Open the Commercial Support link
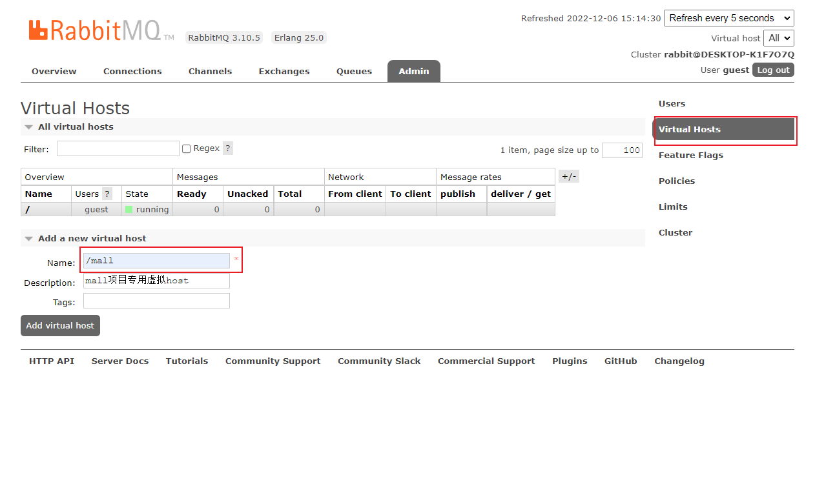Screen dimensions: 815x504 click(x=486, y=361)
